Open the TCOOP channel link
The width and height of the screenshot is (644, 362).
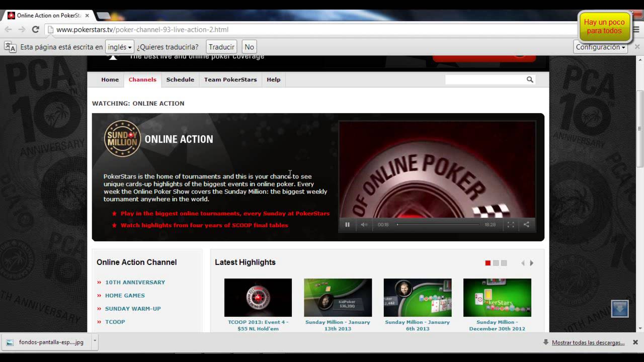(x=115, y=322)
